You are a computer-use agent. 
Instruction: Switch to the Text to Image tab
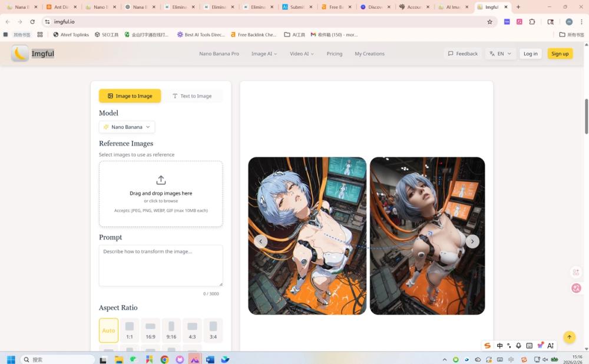[192, 96]
